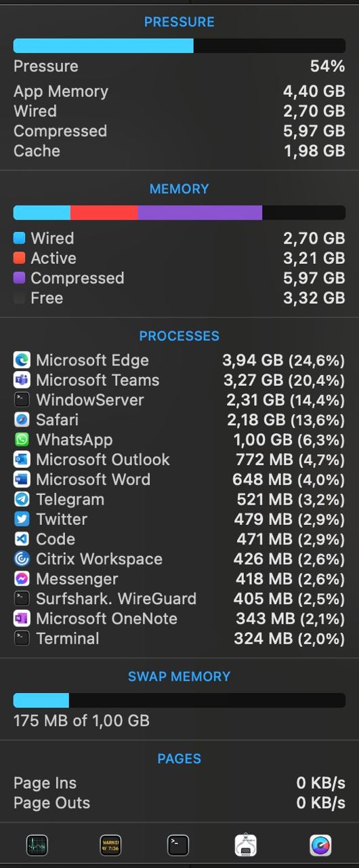Click the SWAP MEMORY section header
The image size is (359, 868).
point(179,676)
